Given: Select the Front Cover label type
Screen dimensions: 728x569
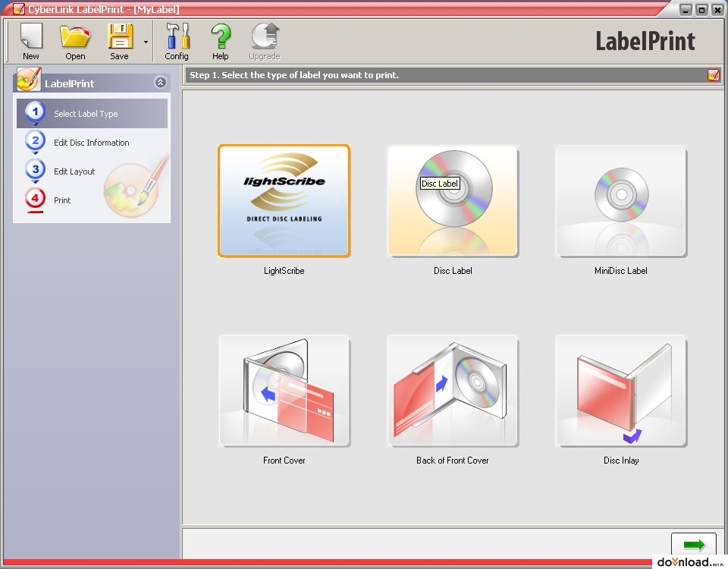Looking at the screenshot, I should click(x=284, y=391).
